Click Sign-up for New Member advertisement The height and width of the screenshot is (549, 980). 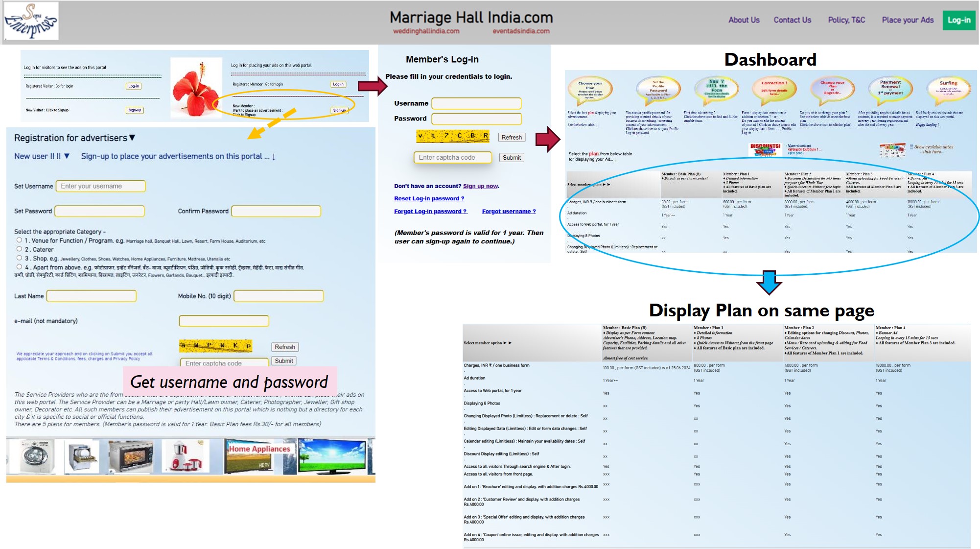coord(339,110)
